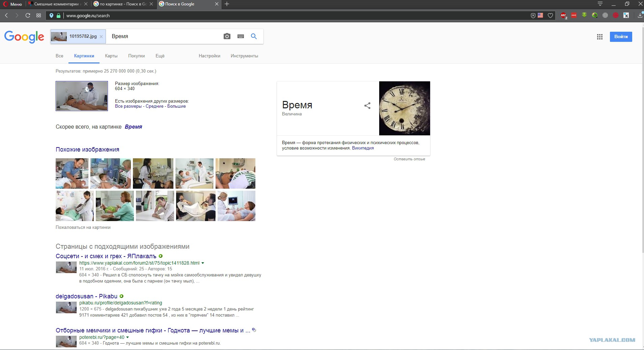Click Оставить отзыв feedback link

409,159
